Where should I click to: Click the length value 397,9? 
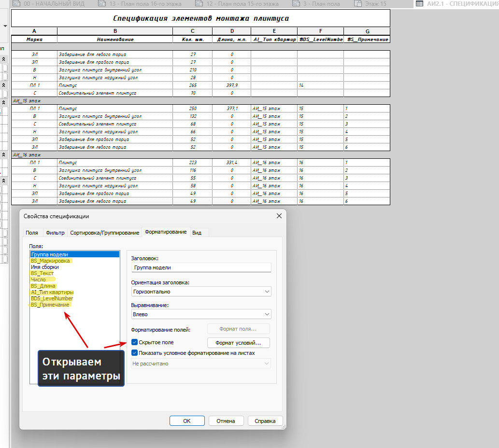click(232, 85)
